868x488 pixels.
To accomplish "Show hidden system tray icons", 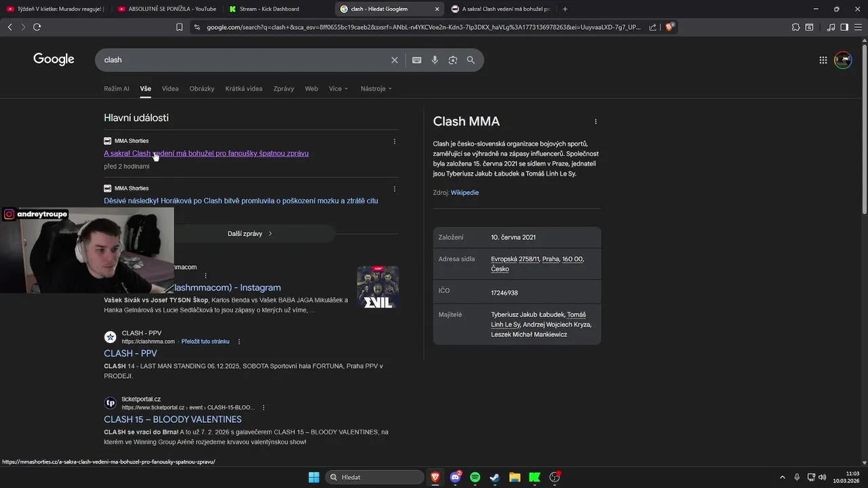I will coord(782,477).
